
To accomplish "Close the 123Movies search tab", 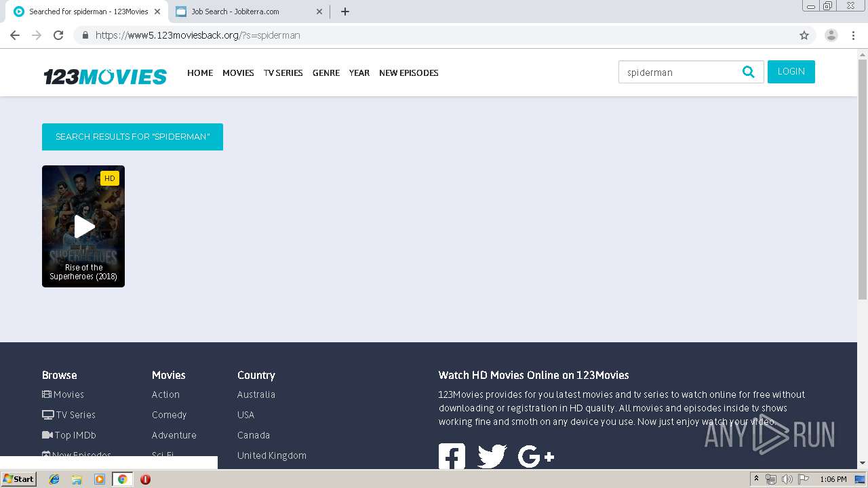I will pyautogui.click(x=159, y=12).
